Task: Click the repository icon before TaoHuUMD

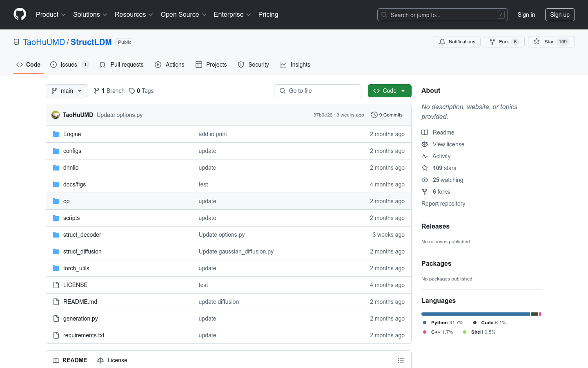Action: pos(16,42)
